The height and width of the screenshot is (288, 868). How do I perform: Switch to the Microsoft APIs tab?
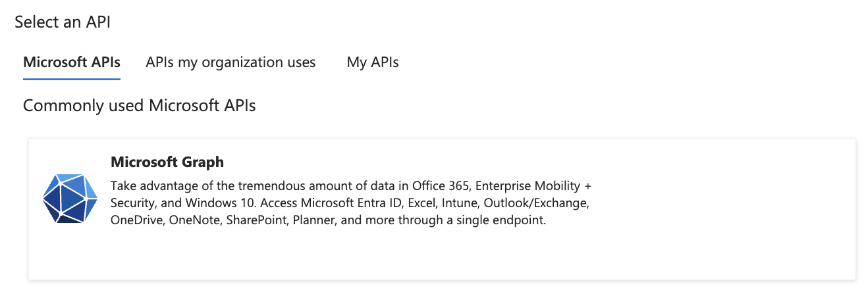72,62
